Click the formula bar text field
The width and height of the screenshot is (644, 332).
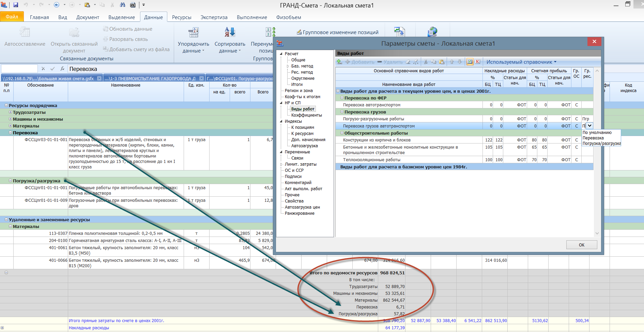coord(170,69)
